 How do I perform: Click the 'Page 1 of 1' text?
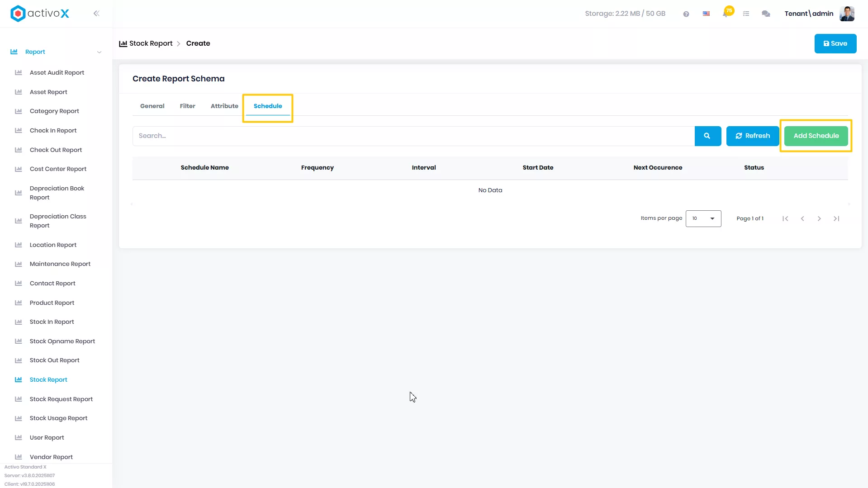[x=749, y=219]
